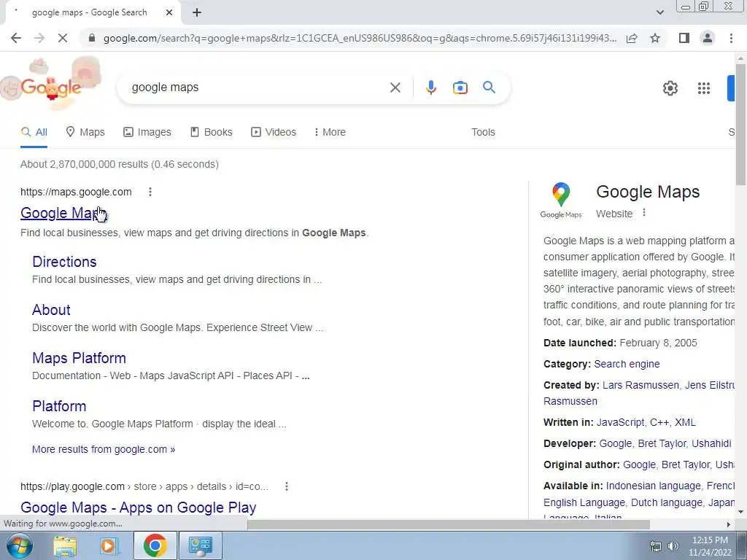Switch to the Videos results tab
747x560 pixels.
click(274, 133)
